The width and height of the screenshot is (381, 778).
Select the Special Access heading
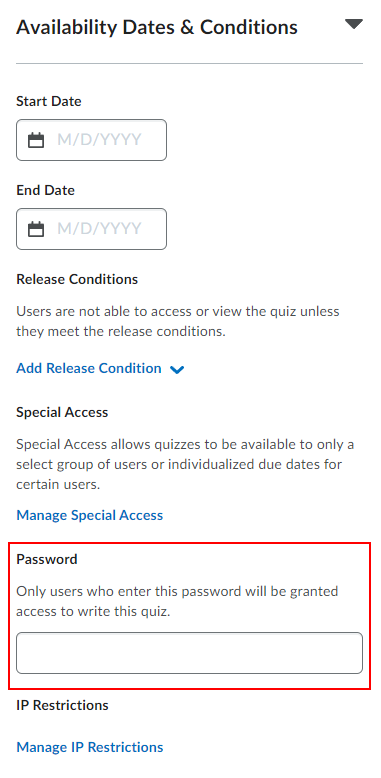click(x=62, y=412)
